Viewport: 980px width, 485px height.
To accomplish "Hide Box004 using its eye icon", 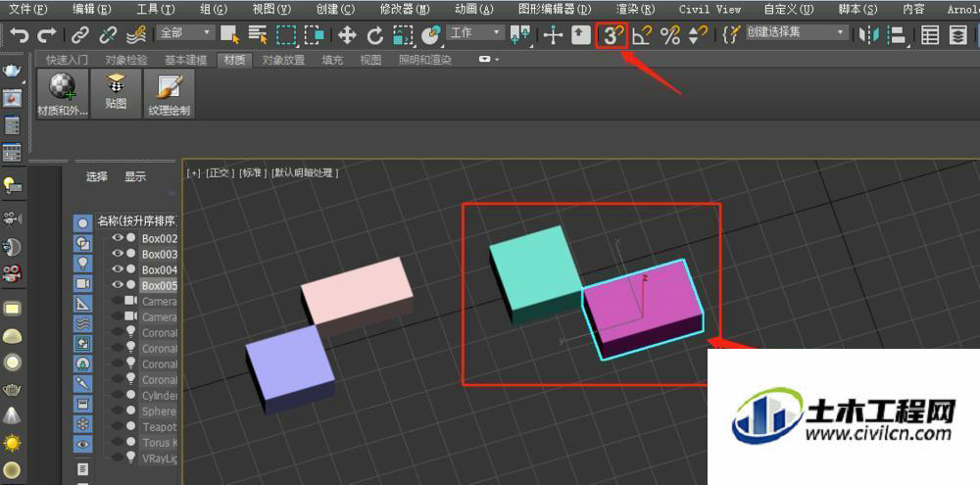I will coord(118,268).
